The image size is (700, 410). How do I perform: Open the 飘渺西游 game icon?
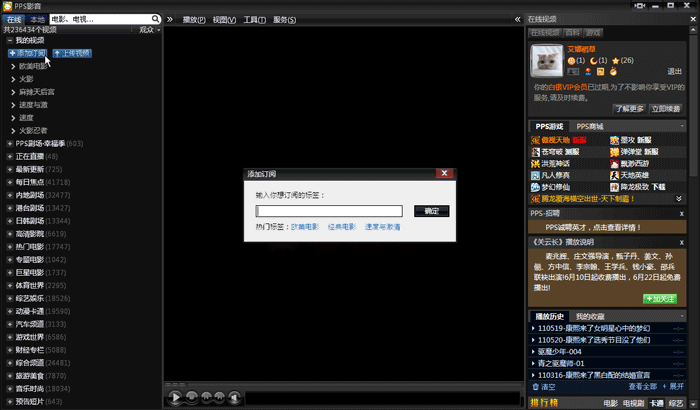[614, 163]
